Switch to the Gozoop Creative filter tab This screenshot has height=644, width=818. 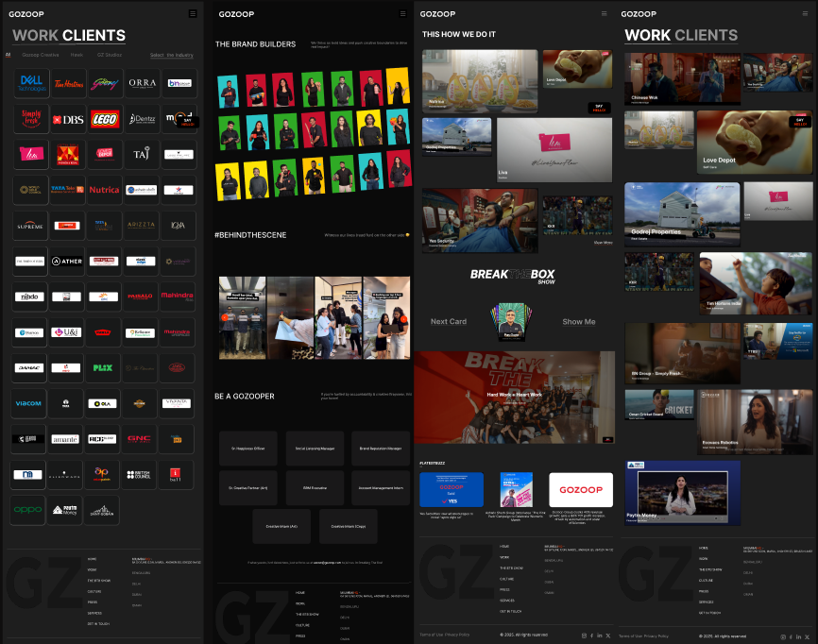tap(41, 55)
